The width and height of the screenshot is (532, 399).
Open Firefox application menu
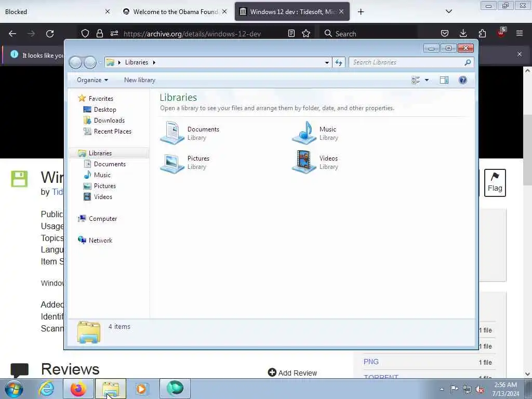520,34
